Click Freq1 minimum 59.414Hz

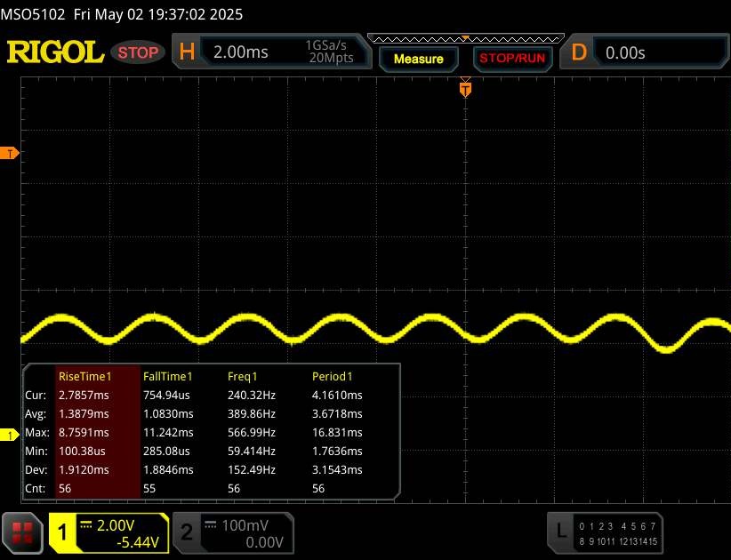coord(252,451)
